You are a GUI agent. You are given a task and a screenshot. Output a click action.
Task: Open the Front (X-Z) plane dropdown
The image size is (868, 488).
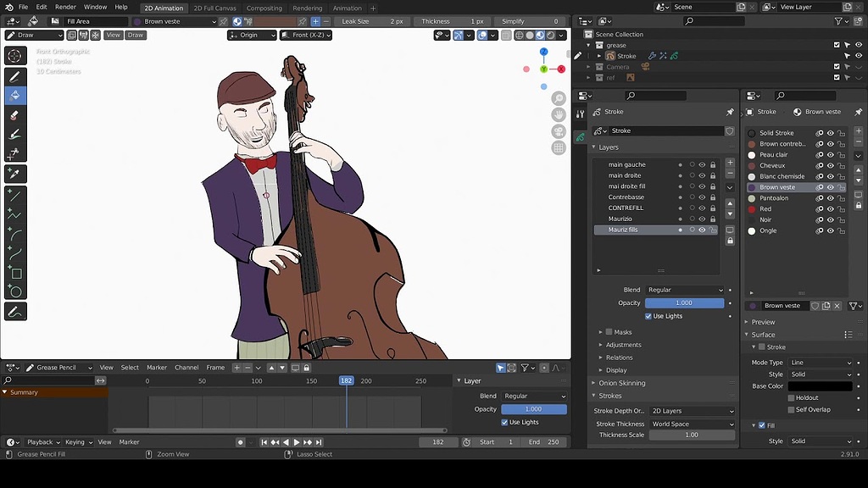306,35
